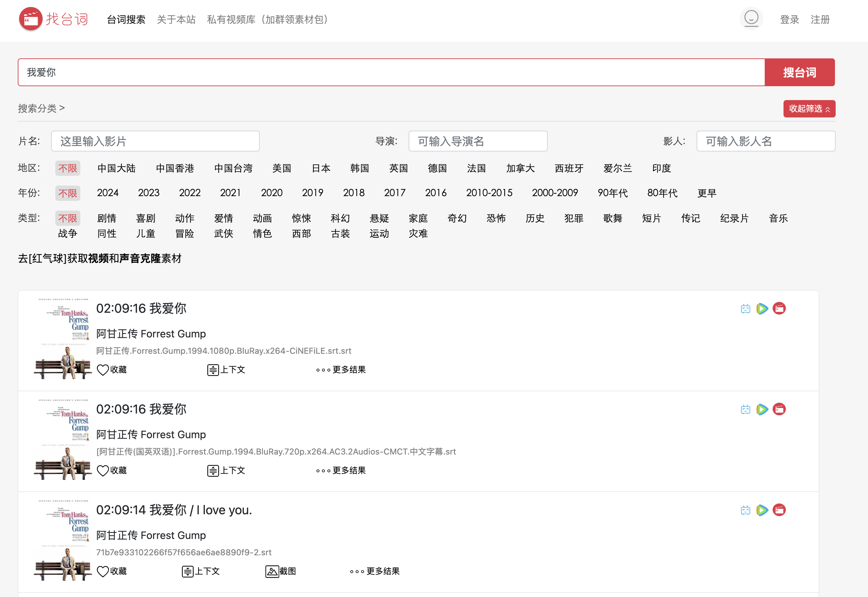Collapse filters with 收起筛选 button
Image resolution: width=868 pixels, height=597 pixels.
(810, 109)
